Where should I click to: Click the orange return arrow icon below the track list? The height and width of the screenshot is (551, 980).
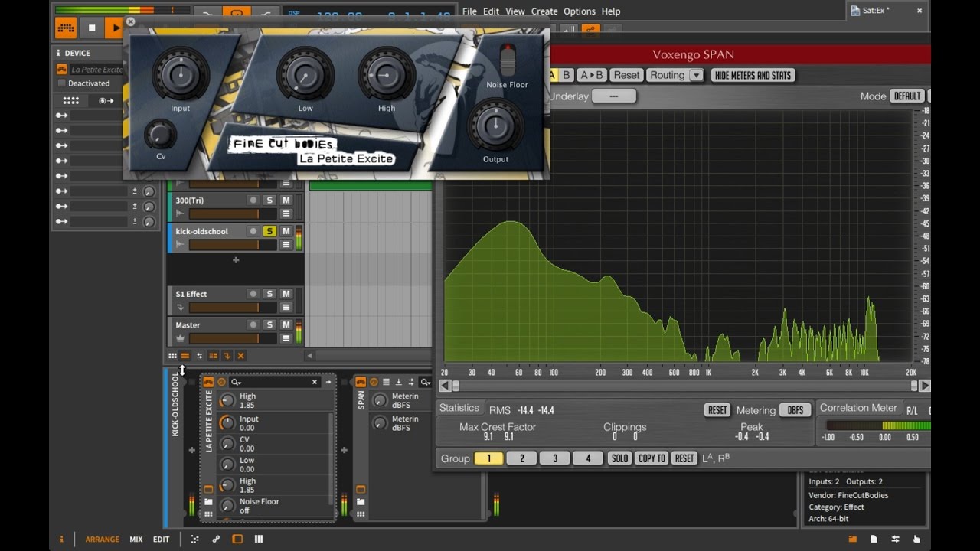click(227, 356)
